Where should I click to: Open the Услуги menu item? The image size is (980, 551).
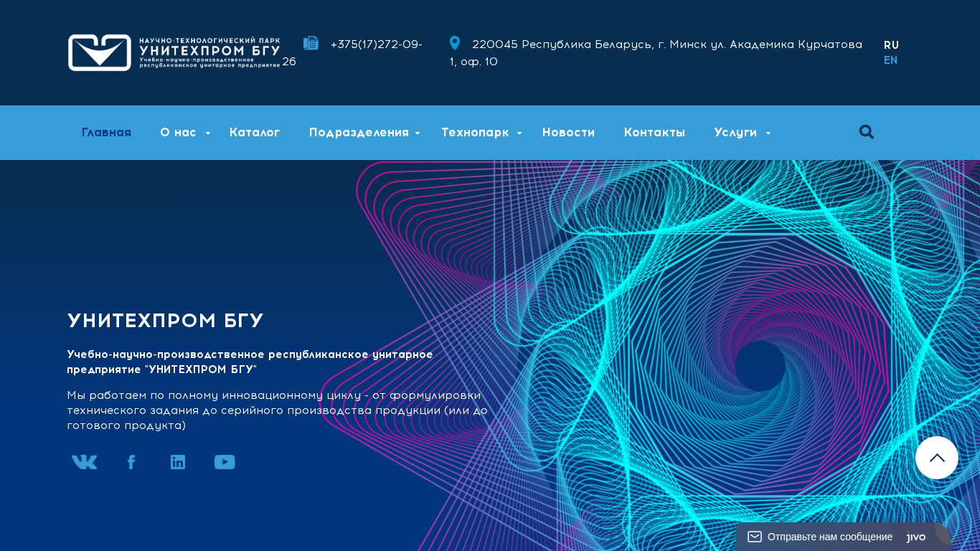(735, 132)
